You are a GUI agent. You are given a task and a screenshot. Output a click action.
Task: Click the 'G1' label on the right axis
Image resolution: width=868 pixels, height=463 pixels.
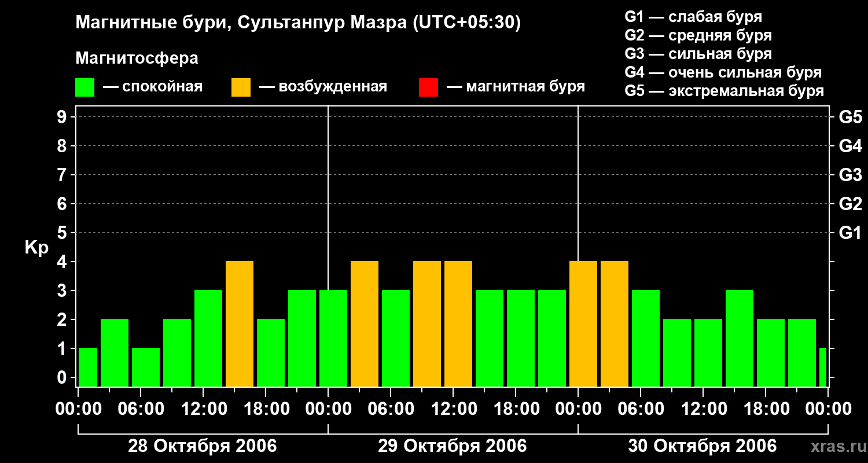(850, 233)
